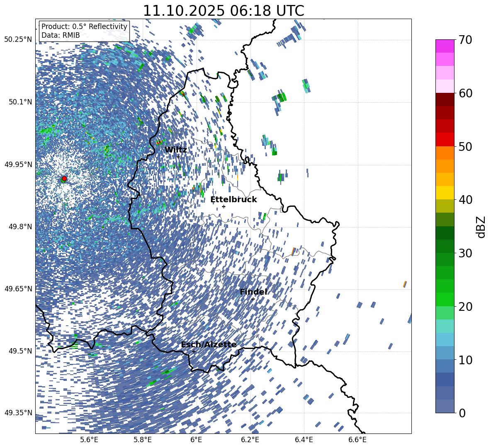
Task: Select the Findel city label
Action: [253, 292]
